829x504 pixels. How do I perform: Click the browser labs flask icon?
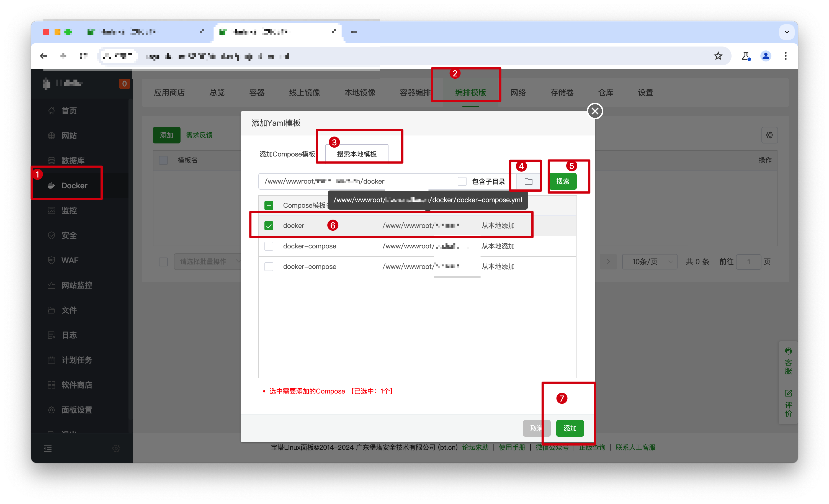(x=746, y=56)
